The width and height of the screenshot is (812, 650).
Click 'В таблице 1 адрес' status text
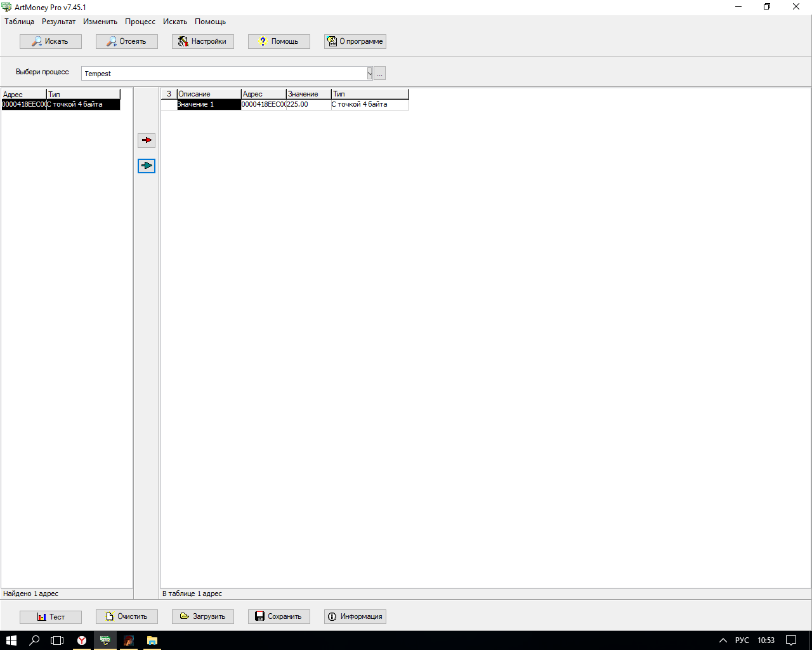192,594
